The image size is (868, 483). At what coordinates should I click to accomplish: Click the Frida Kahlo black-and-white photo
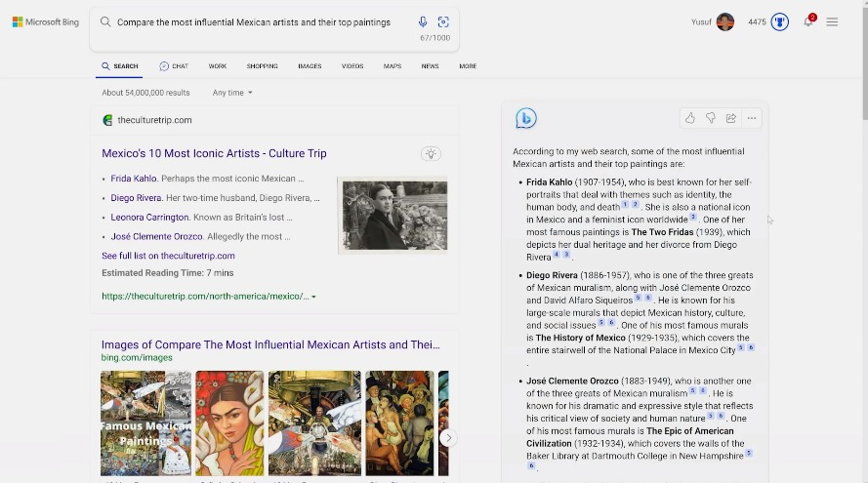[393, 216]
